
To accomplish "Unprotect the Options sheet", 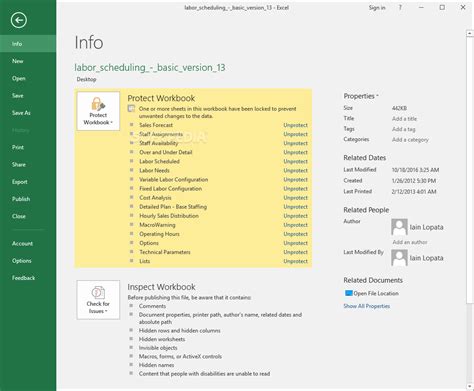I will coord(295,243).
